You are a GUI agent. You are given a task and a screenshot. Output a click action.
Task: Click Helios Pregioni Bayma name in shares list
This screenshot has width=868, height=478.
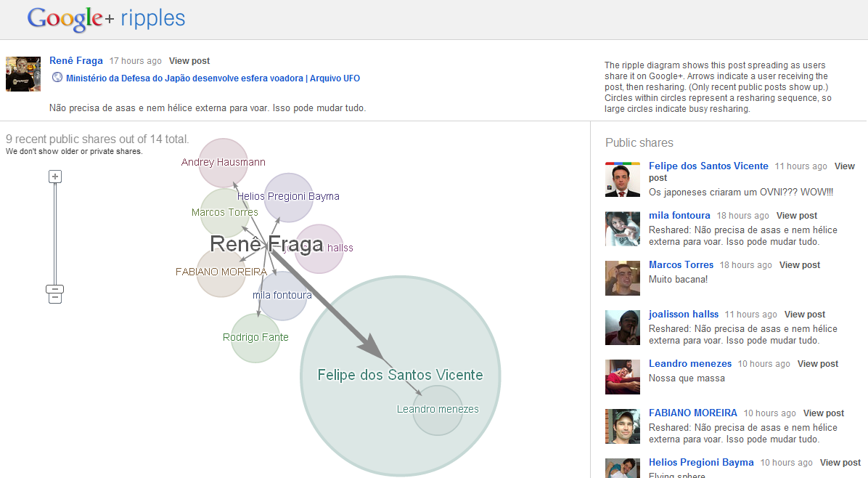click(700, 462)
